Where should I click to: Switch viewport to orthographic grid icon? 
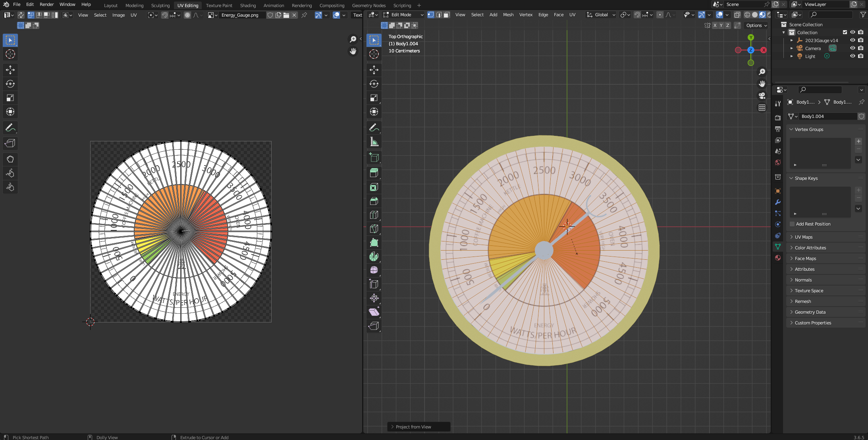click(762, 108)
